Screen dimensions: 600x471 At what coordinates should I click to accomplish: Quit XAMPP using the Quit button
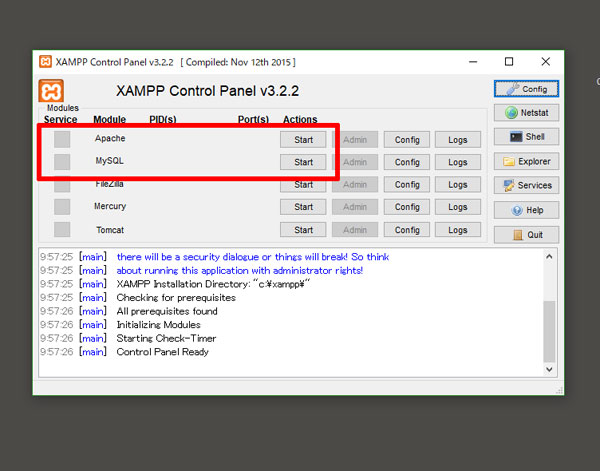(x=526, y=235)
